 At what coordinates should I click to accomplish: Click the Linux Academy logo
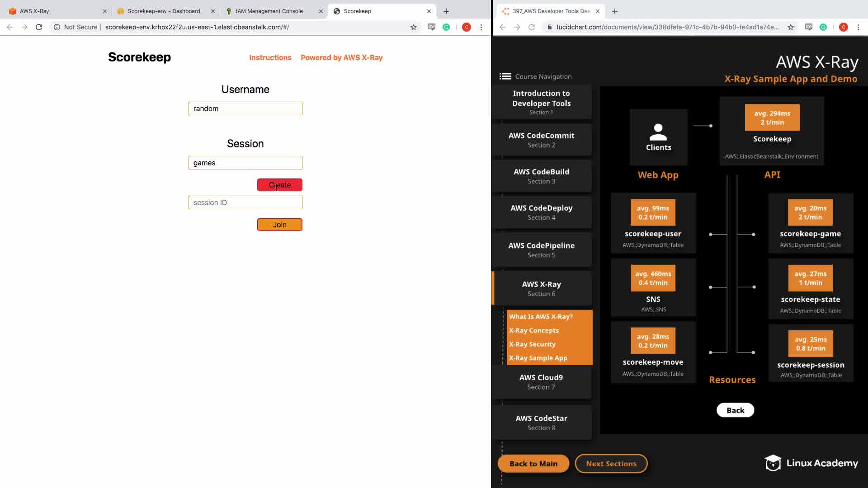pyautogui.click(x=811, y=463)
